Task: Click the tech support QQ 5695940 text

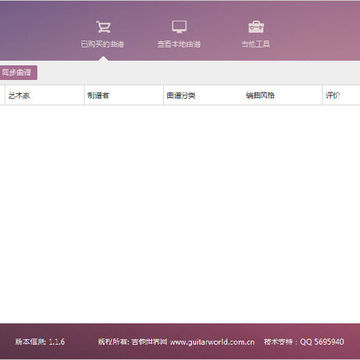Action: (x=304, y=342)
